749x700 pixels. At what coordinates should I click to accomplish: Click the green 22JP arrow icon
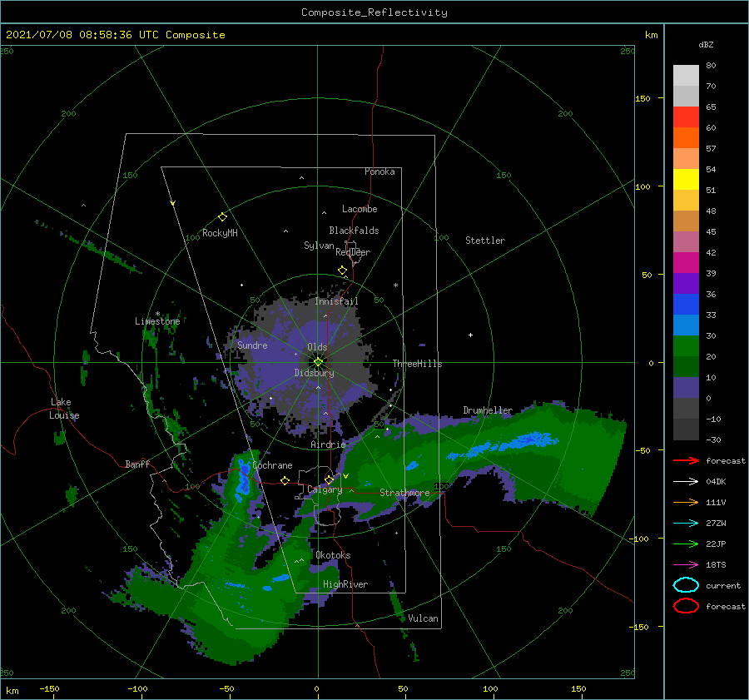(686, 544)
